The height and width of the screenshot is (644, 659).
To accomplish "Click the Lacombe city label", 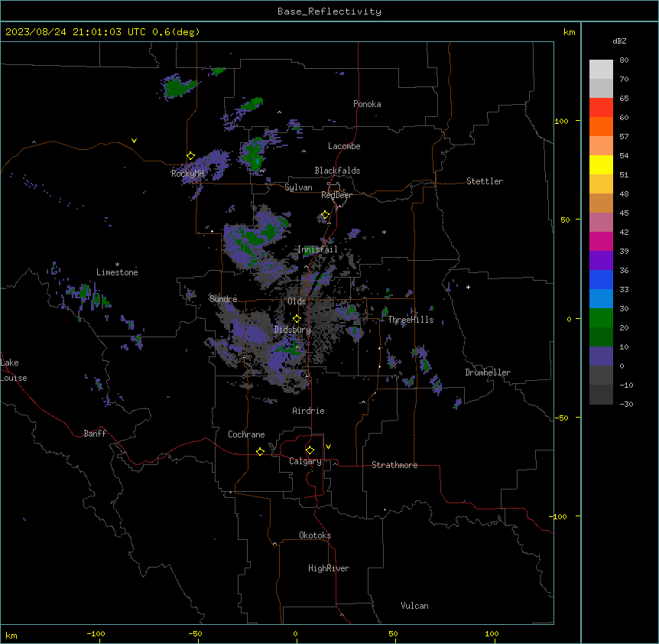I will click(x=344, y=146).
